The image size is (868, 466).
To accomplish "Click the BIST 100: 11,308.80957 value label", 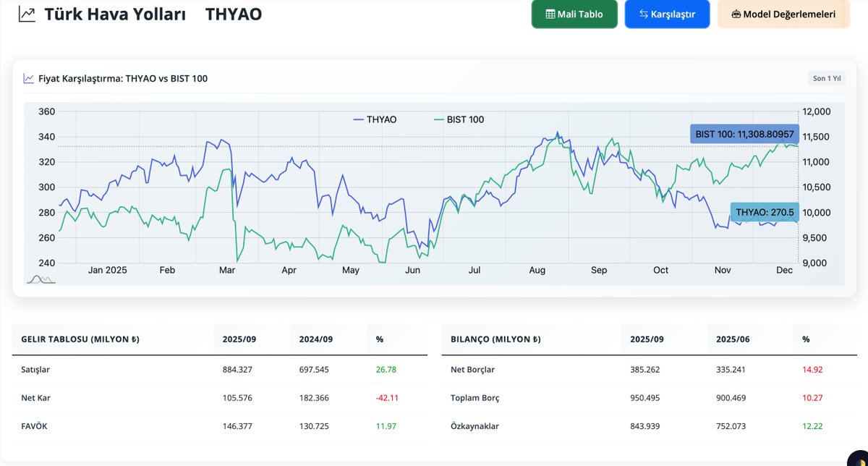I will [x=745, y=134].
